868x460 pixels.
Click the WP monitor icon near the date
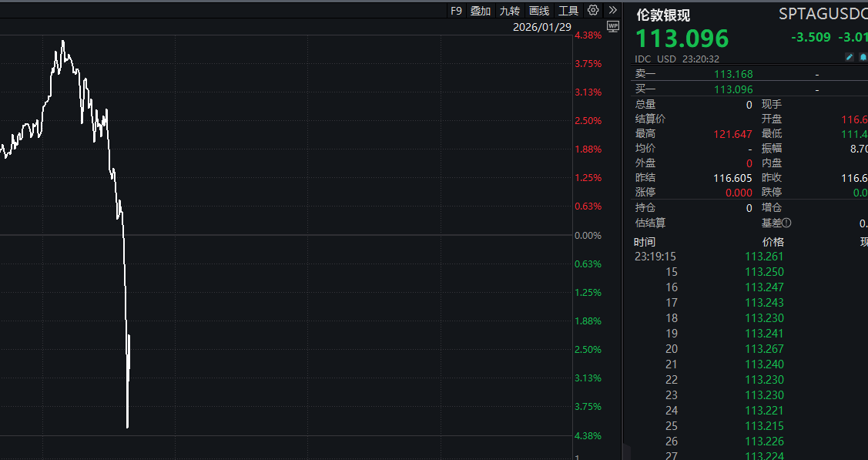coord(613,26)
